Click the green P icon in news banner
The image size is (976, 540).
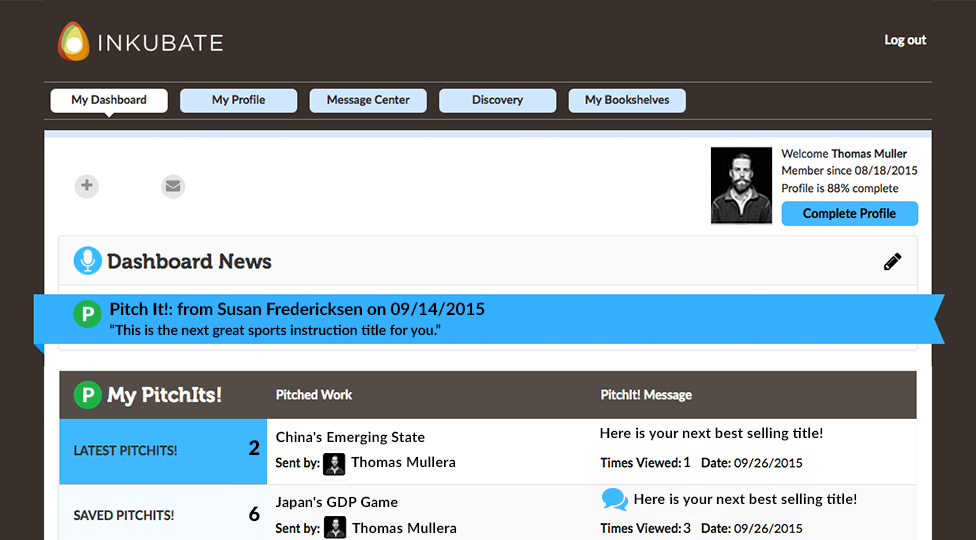click(x=88, y=315)
